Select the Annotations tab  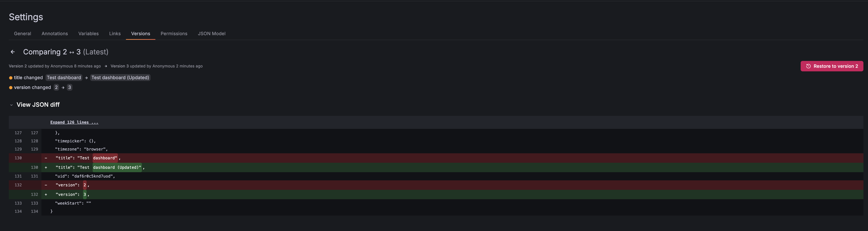pyautogui.click(x=55, y=33)
